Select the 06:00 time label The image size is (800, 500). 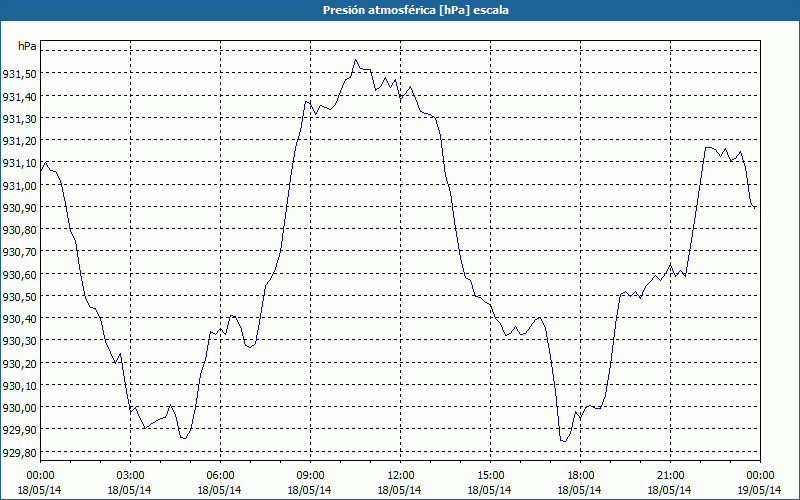pyautogui.click(x=220, y=475)
